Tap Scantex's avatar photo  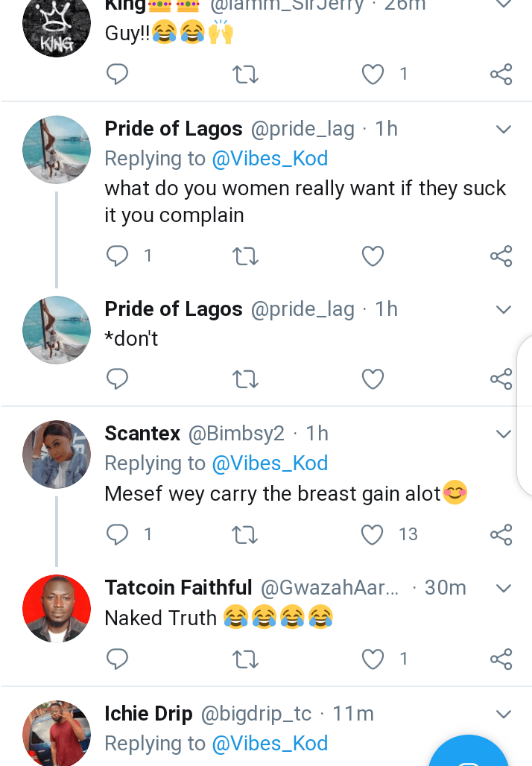tap(57, 454)
